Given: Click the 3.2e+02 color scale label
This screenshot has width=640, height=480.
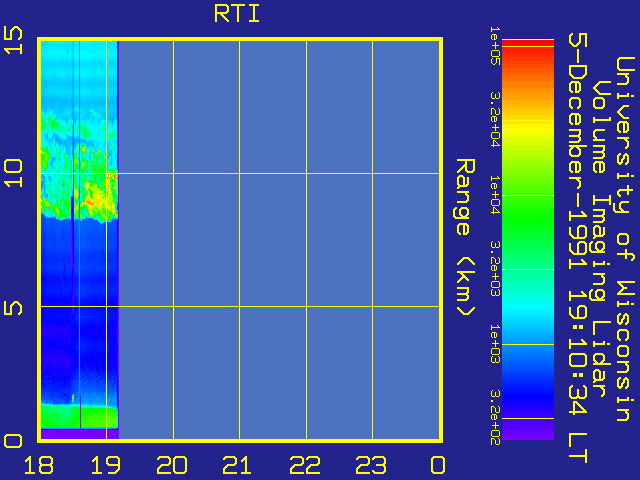Looking at the screenshot, I should [495, 417].
